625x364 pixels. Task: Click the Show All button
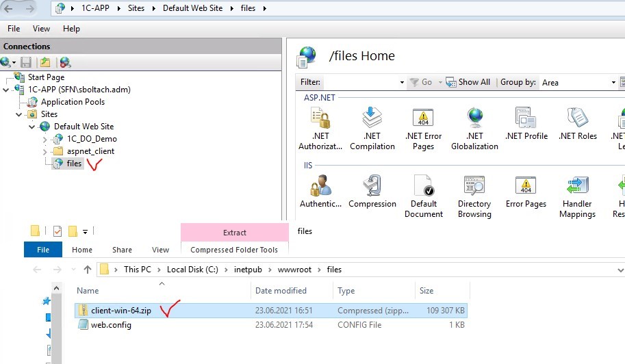(x=468, y=82)
